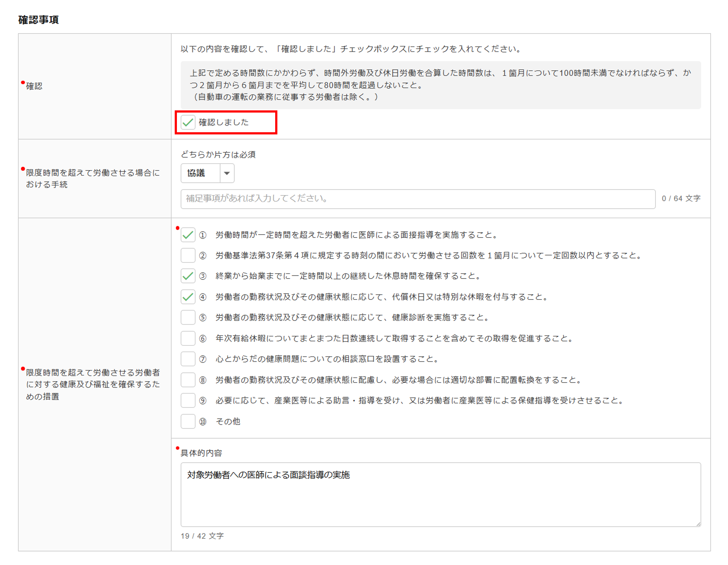This screenshot has width=728, height=565.
Task: Click the 補足事項 supplementary input field
Action: point(418,199)
